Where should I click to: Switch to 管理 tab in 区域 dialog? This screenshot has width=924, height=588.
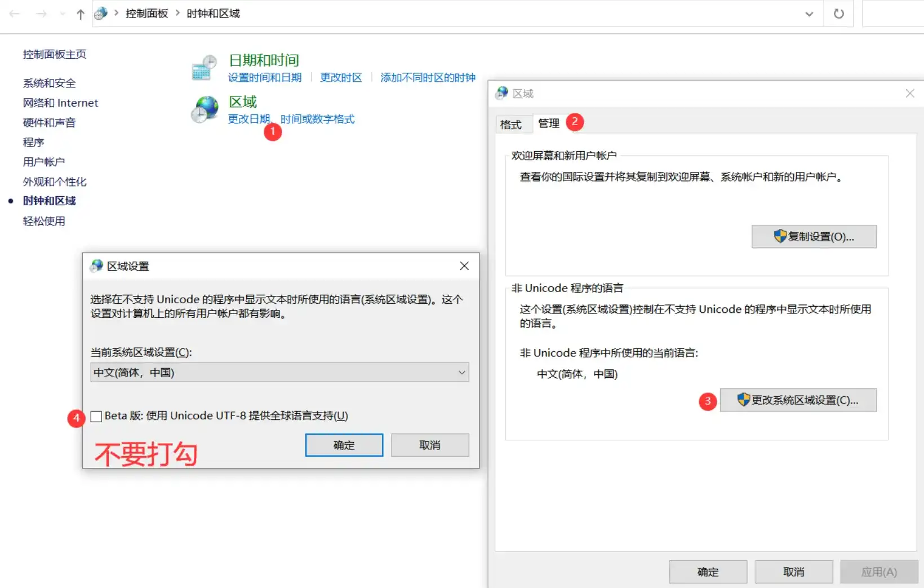click(x=549, y=123)
